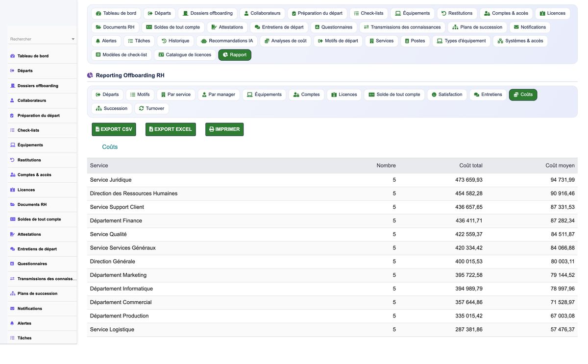The height and width of the screenshot is (364, 588).
Task: Click the Licences icon in sidebar
Action: click(x=13, y=190)
